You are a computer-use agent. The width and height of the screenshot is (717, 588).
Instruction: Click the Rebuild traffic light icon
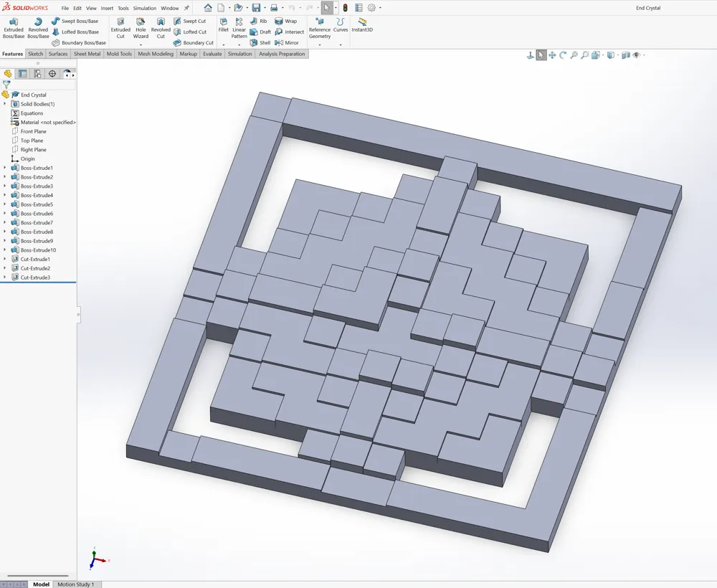[x=346, y=8]
